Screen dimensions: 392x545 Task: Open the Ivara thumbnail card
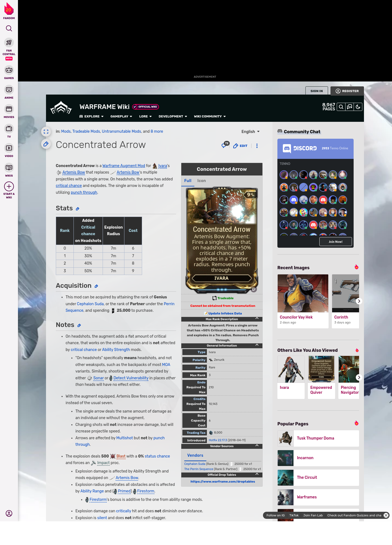291,377
